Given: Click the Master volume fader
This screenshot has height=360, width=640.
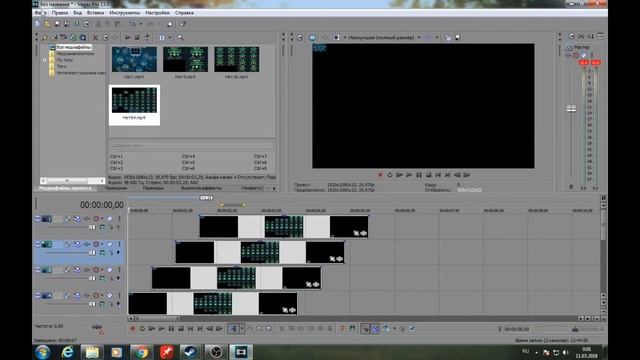Looking at the screenshot, I should pos(571,109).
